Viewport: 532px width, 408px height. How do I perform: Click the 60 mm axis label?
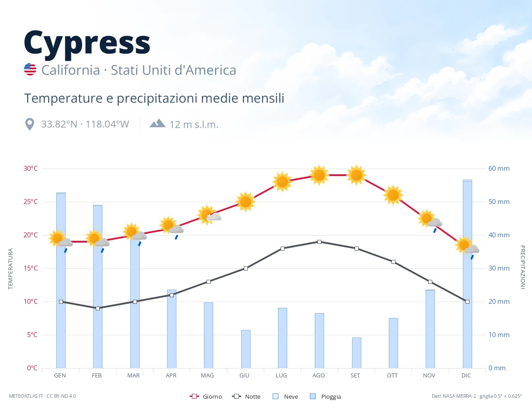pos(499,169)
